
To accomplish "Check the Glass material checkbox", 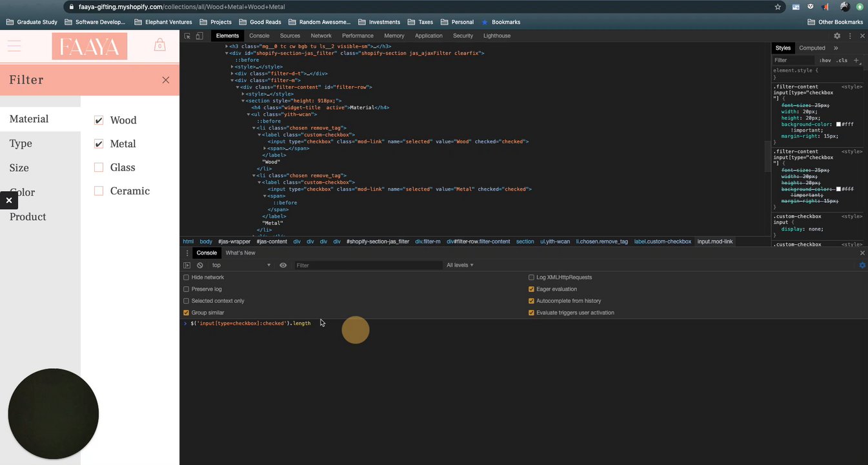I will 99,168.
